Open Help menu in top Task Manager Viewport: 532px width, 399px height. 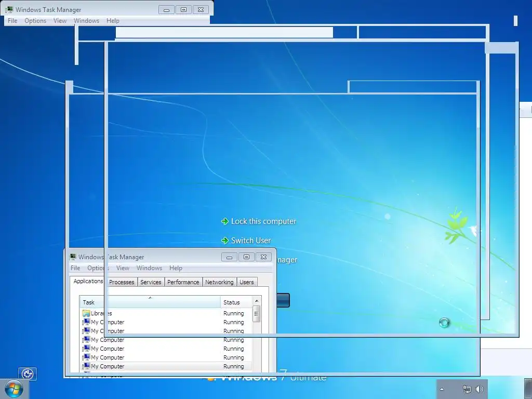113,21
